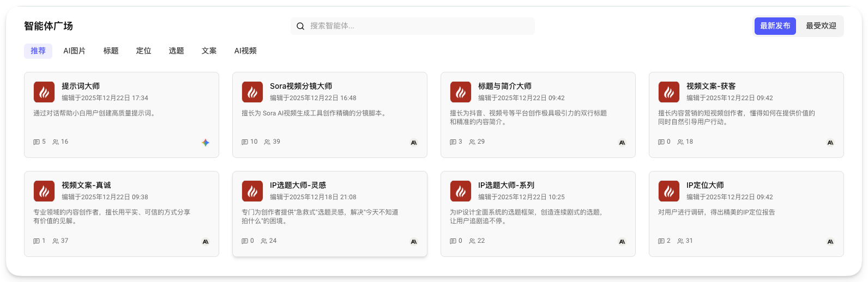Select the 文案 category tab
Image resolution: width=868 pixels, height=282 pixels.
pyautogui.click(x=209, y=51)
